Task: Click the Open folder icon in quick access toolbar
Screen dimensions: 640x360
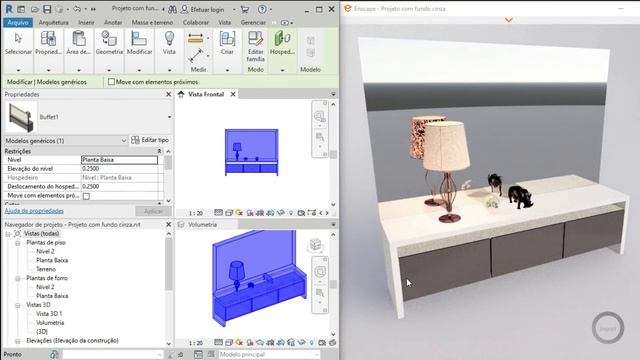Action: pos(35,9)
